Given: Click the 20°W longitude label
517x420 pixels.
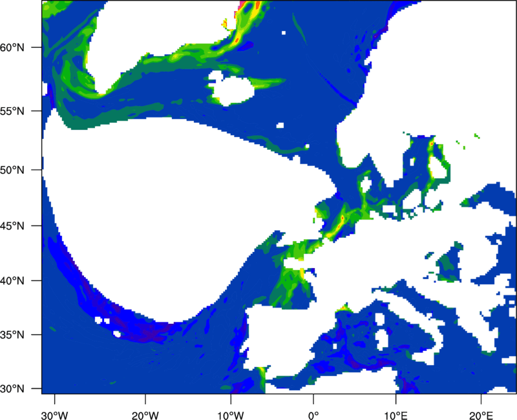Looking at the screenshot, I should click(145, 415).
